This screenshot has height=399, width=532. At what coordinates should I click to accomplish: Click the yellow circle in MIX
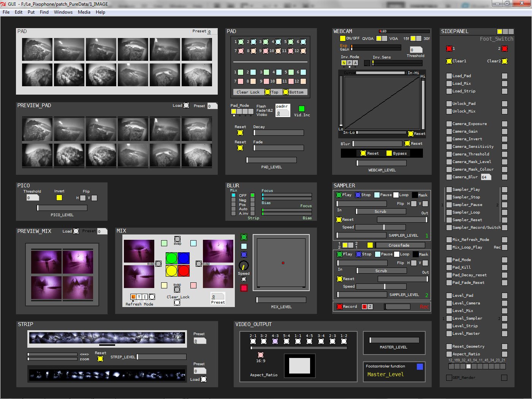point(171,271)
